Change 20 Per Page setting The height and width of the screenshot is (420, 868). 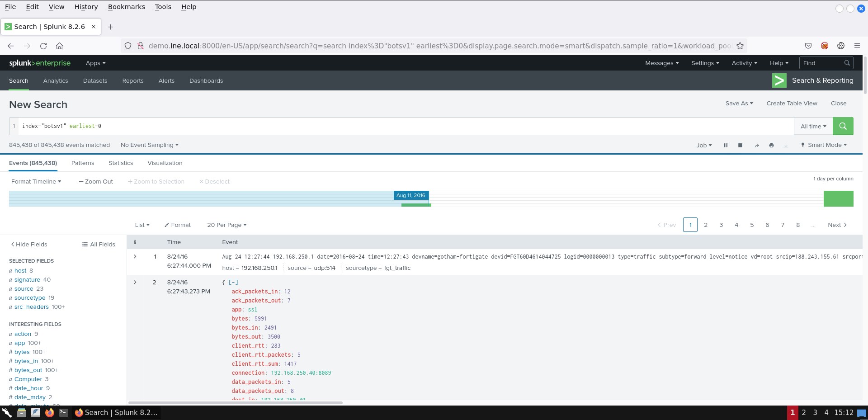click(x=227, y=225)
